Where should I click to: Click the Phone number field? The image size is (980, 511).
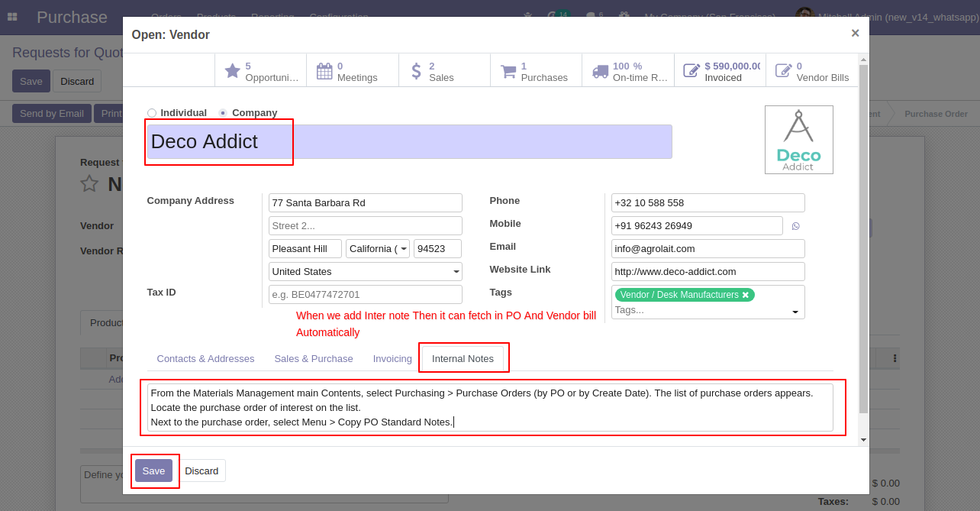tap(708, 203)
